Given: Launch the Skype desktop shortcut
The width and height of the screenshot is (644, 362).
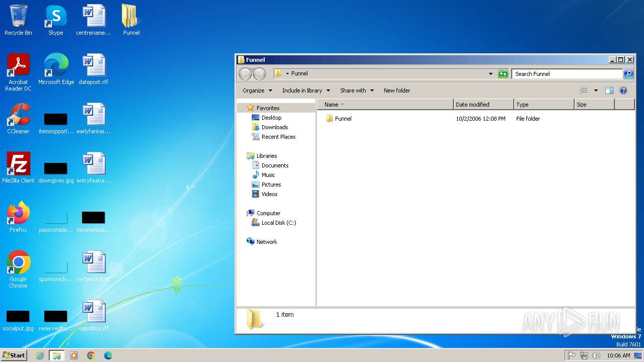Looking at the screenshot, I should tap(56, 20).
